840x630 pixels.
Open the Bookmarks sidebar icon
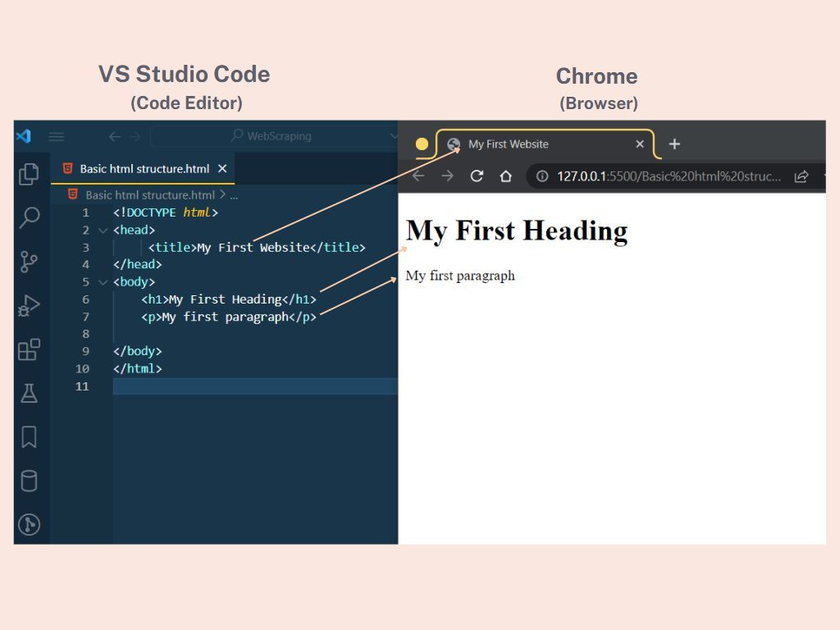[x=30, y=437]
